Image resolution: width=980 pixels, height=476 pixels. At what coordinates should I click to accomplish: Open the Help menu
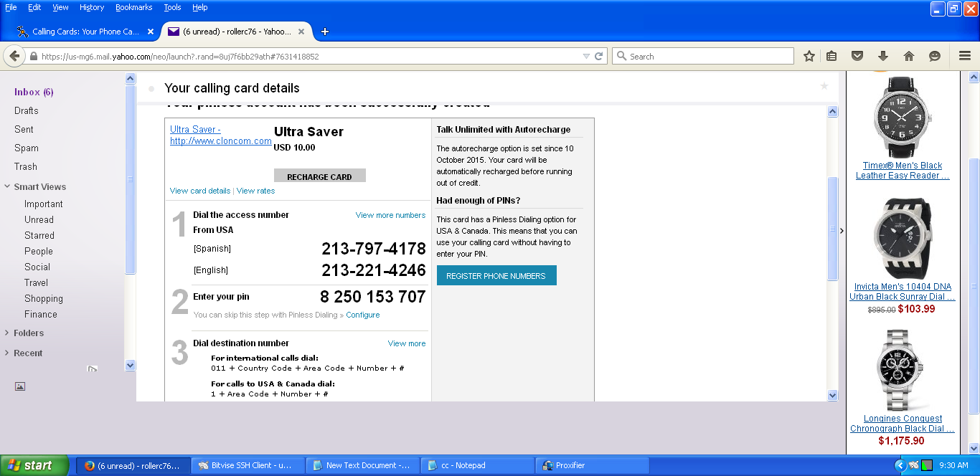200,7
